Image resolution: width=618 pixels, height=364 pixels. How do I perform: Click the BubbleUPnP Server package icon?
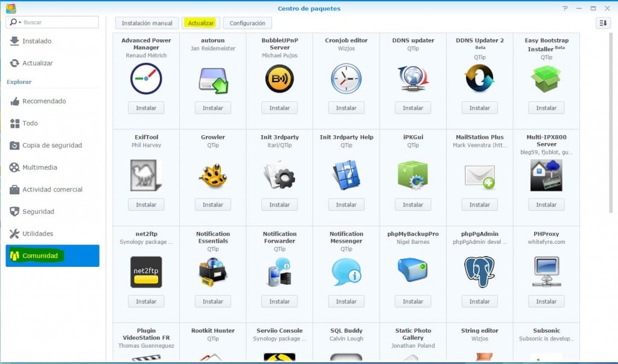[279, 78]
